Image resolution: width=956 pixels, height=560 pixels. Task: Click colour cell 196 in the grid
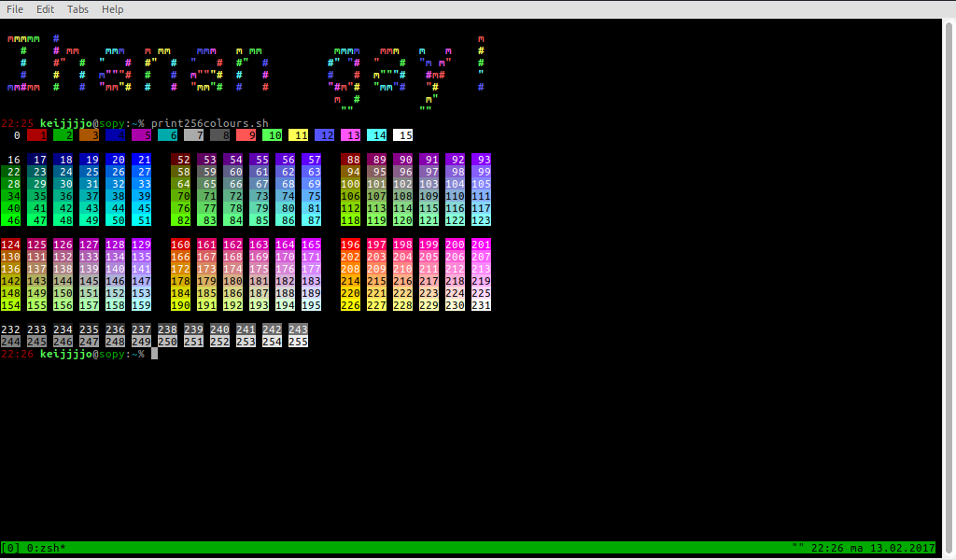(x=350, y=245)
